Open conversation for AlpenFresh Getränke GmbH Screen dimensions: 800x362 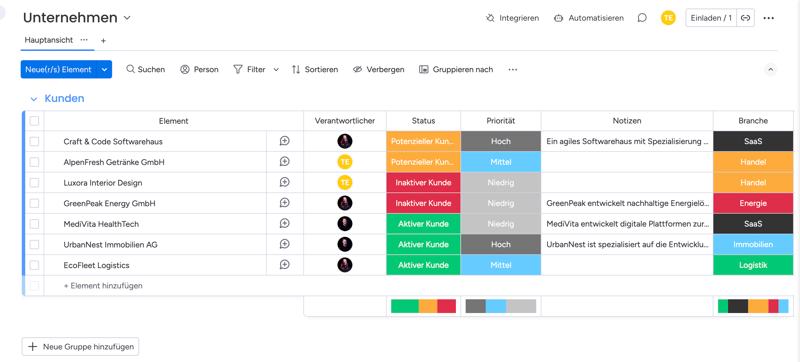coord(285,162)
